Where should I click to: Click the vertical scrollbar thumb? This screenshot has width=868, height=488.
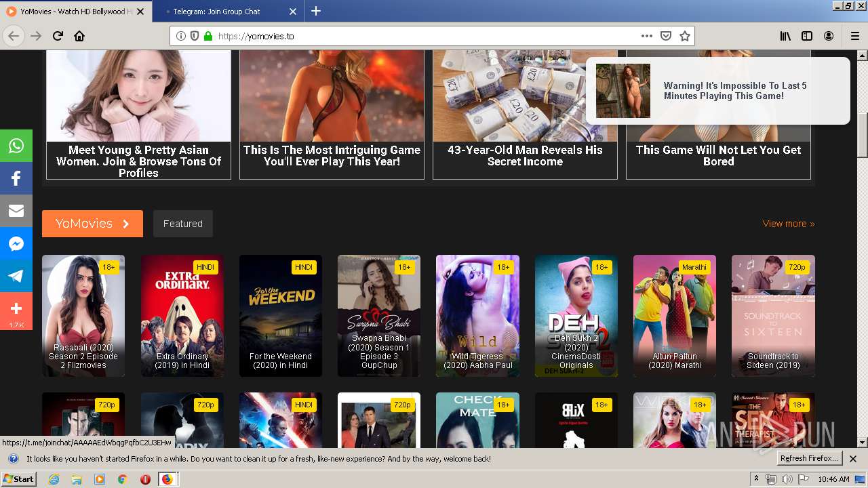pos(863,135)
